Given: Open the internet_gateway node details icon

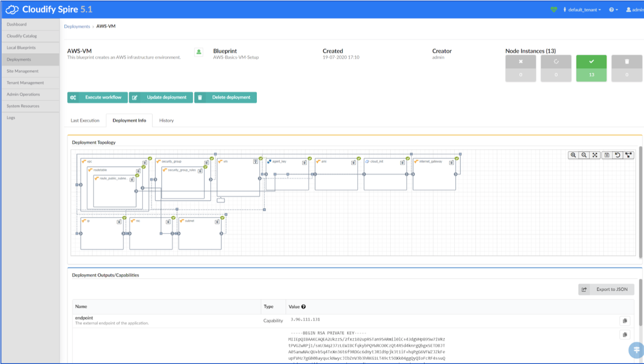Looking at the screenshot, I should tap(452, 163).
